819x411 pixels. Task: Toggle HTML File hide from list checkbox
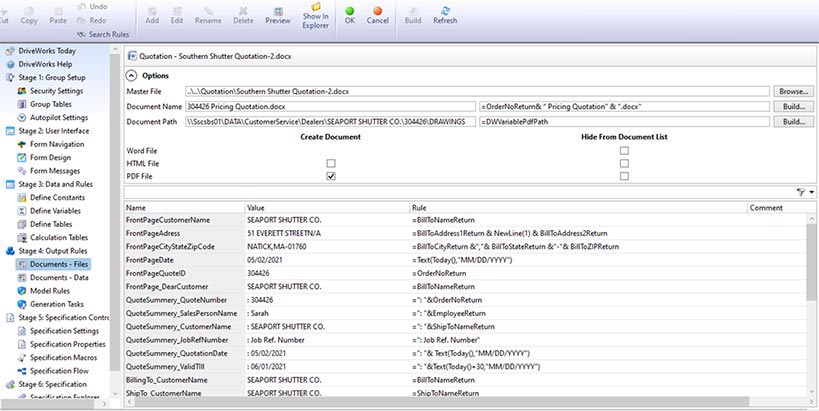pyautogui.click(x=624, y=163)
